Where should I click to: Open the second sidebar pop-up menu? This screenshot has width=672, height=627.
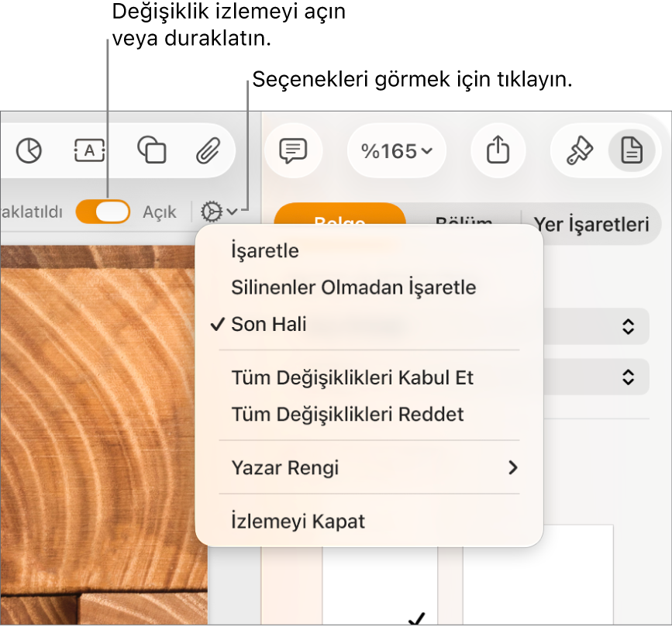596,377
